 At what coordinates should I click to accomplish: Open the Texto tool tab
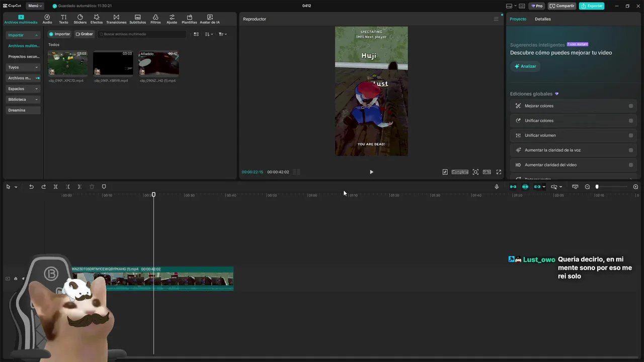[63, 19]
